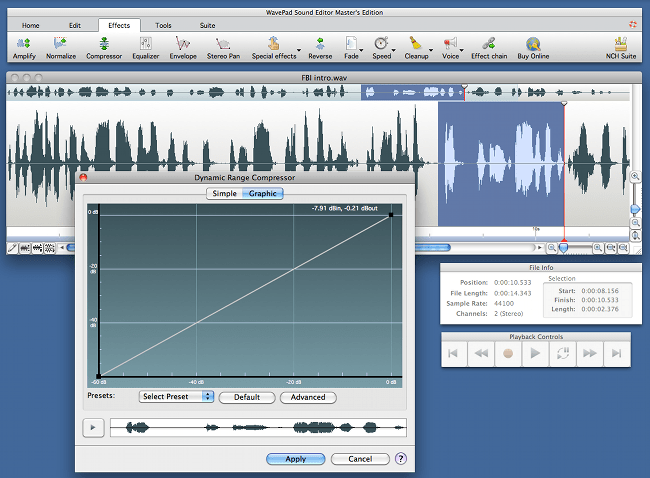Open the Select Preset combo box
Image resolution: width=650 pixels, height=478 pixels.
coord(176,396)
